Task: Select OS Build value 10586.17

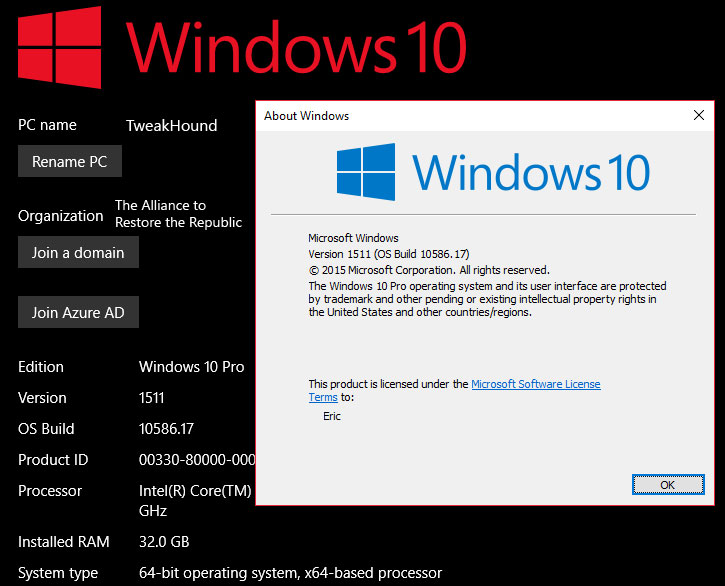Action: 166,429
